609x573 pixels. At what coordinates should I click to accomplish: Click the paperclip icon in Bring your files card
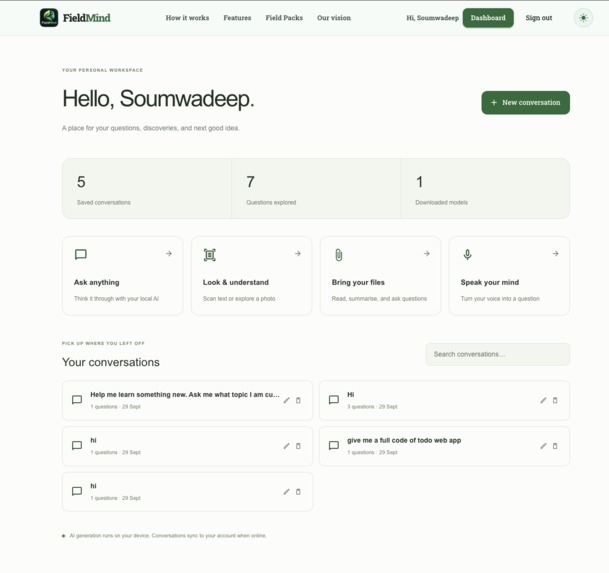[x=339, y=255]
